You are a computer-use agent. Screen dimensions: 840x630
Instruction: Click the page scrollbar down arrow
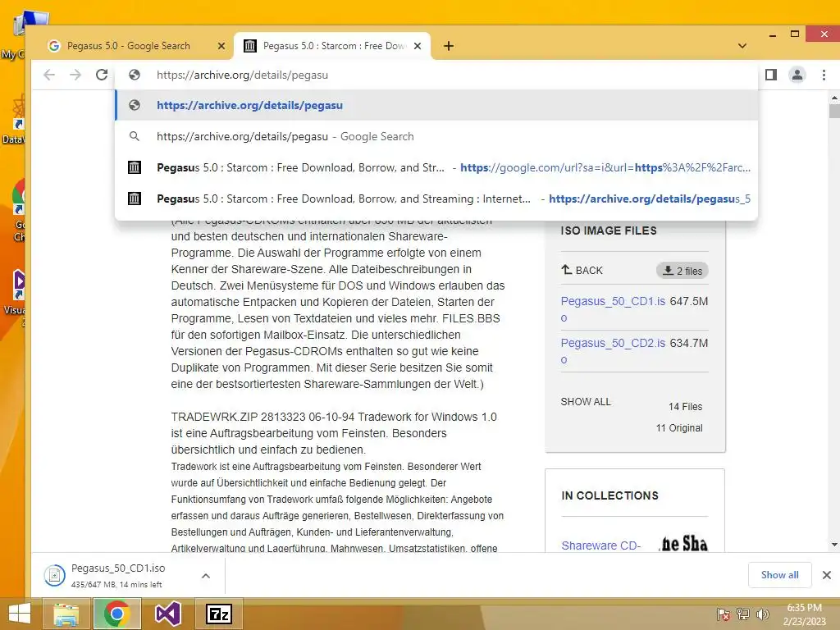tap(834, 545)
